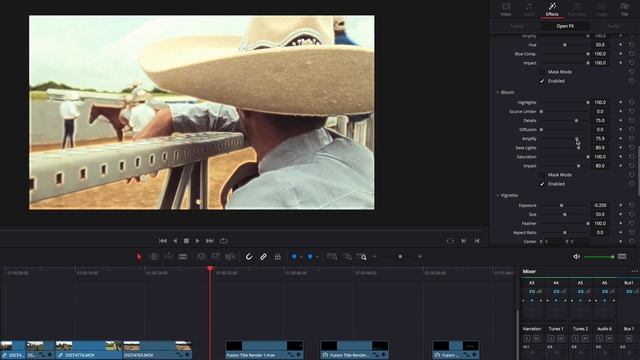Mute the Narration mixer track
The image size is (640, 360).
pyautogui.click(x=536, y=338)
